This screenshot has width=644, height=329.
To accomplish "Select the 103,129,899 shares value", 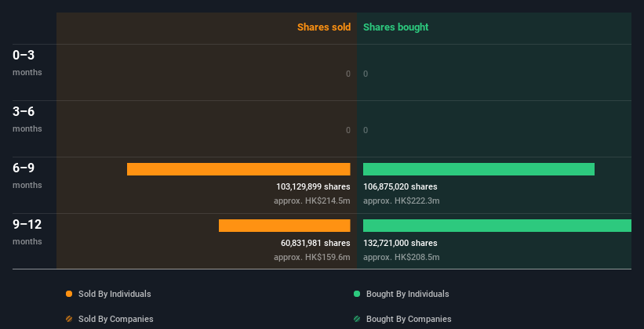I will [313, 186].
